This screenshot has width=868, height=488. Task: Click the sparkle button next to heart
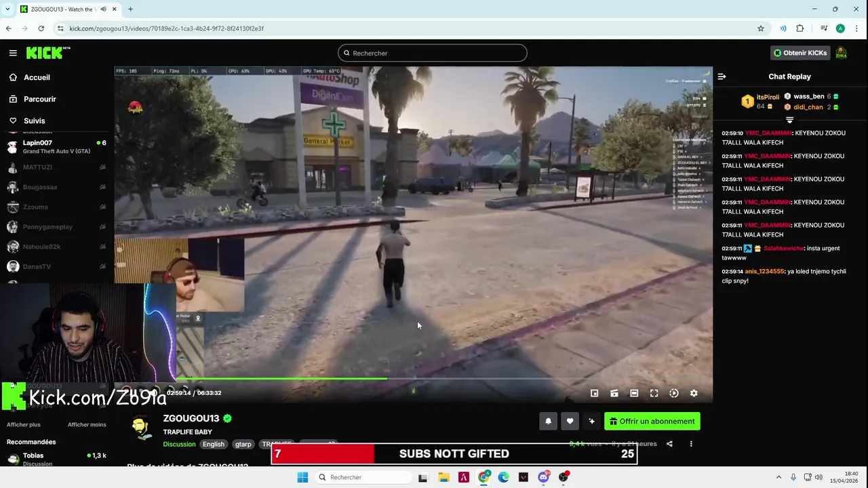click(x=591, y=421)
